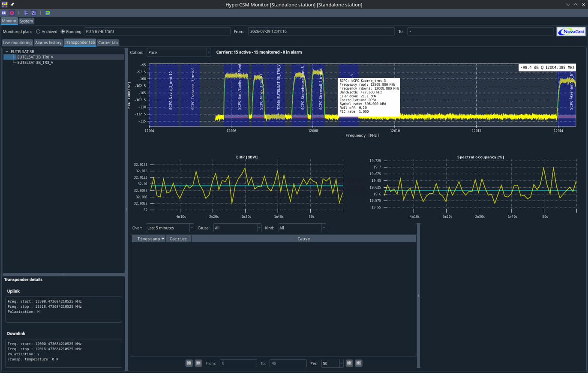The width and height of the screenshot is (588, 384).
Task: Click the pagination From field showing 0
Action: coord(238,363)
